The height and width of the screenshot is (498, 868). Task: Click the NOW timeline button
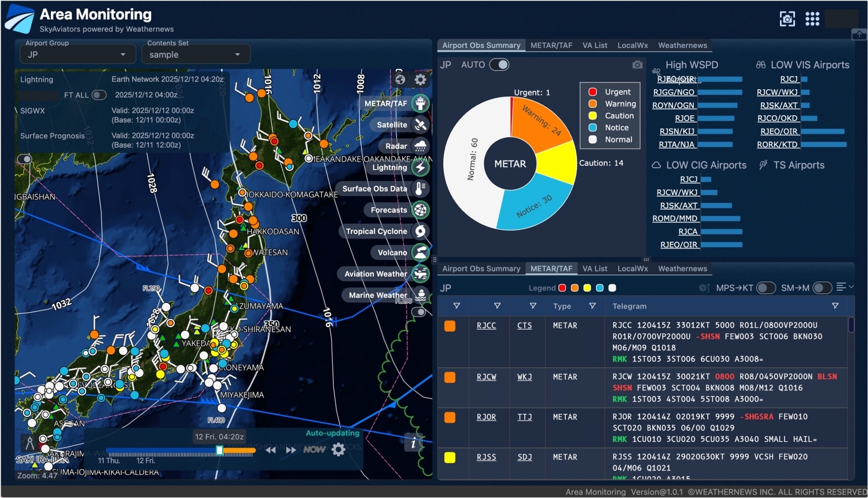pyautogui.click(x=314, y=449)
